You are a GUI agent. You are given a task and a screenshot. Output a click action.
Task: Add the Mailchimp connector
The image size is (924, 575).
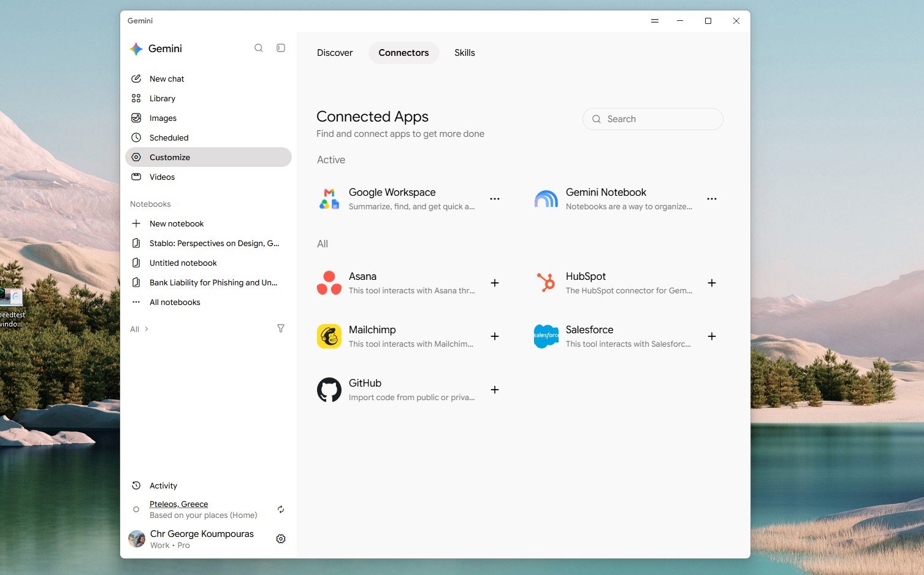tap(495, 336)
